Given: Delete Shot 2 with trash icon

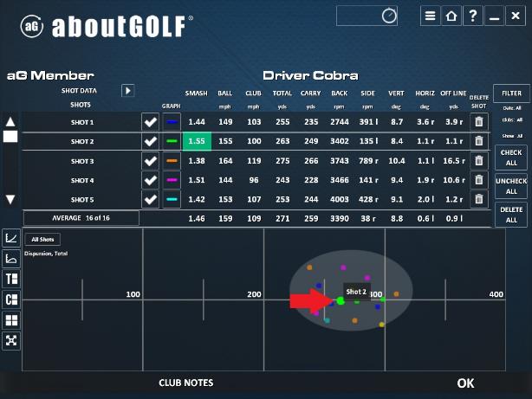Looking at the screenshot, I should click(479, 141).
